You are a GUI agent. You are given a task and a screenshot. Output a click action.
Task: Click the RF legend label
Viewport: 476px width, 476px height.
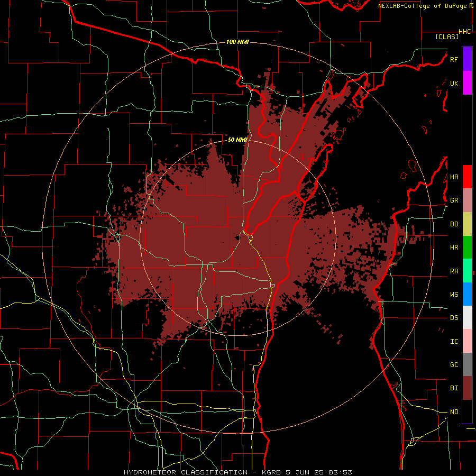(454, 59)
